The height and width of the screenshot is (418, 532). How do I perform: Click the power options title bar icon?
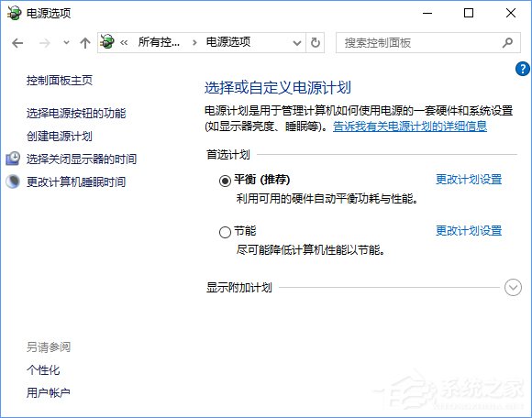[15, 13]
